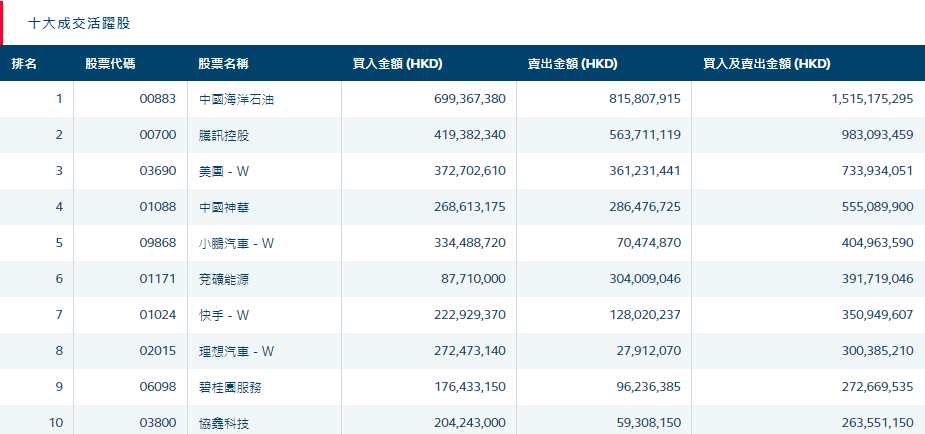
Task: Select stock code 01024
Action: click(x=158, y=315)
